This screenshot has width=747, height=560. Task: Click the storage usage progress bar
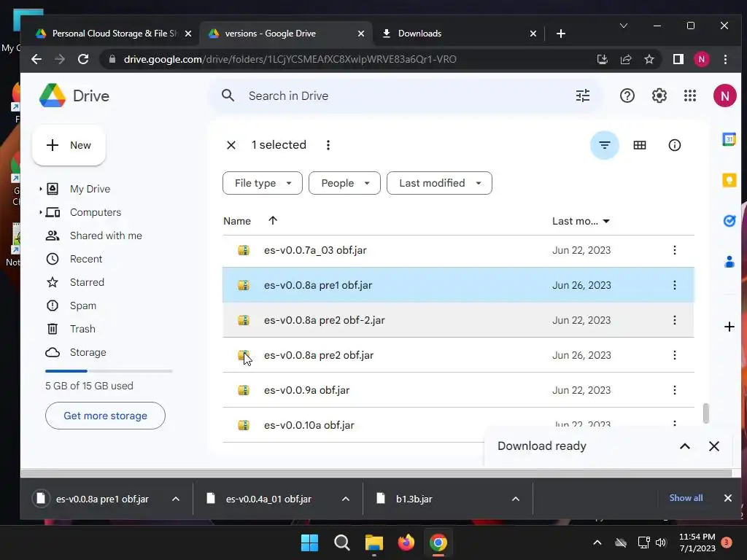tap(109, 371)
